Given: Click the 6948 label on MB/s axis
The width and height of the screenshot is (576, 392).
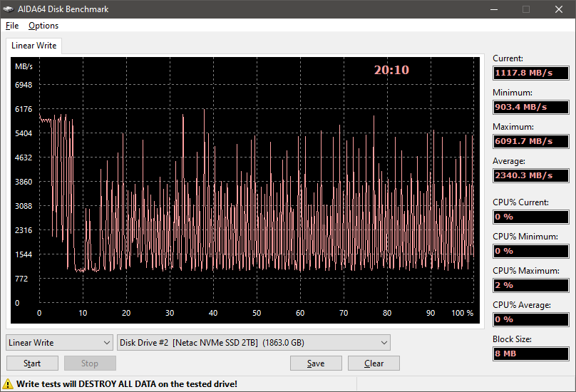Looking at the screenshot, I should coord(24,85).
